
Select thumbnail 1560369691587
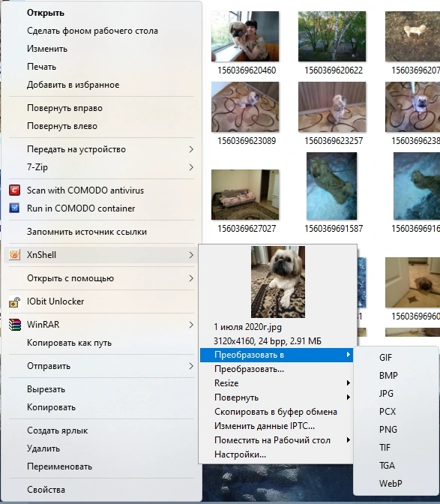[x=332, y=186]
